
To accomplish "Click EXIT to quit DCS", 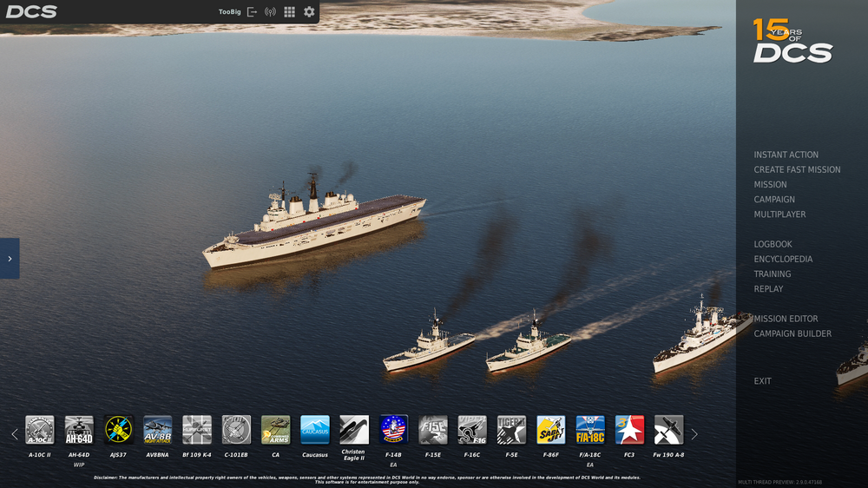I will point(762,381).
